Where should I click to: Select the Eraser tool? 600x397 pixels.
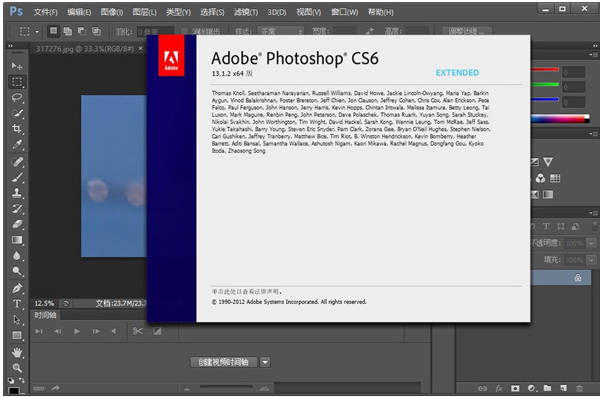click(17, 224)
